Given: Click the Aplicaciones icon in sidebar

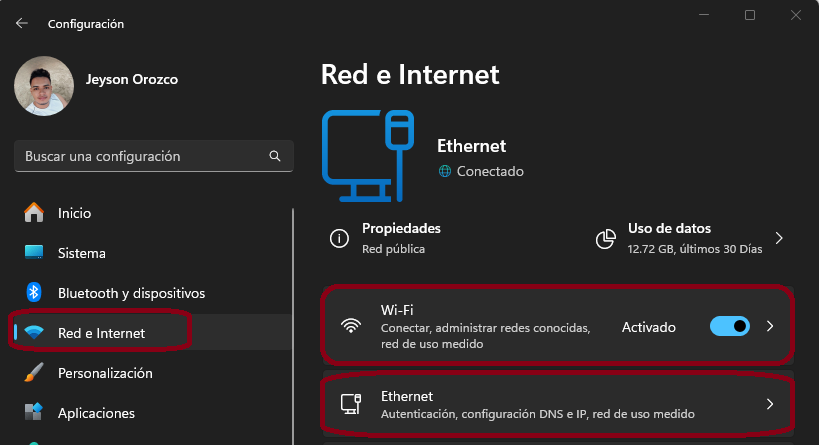Looking at the screenshot, I should pyautogui.click(x=34, y=413).
